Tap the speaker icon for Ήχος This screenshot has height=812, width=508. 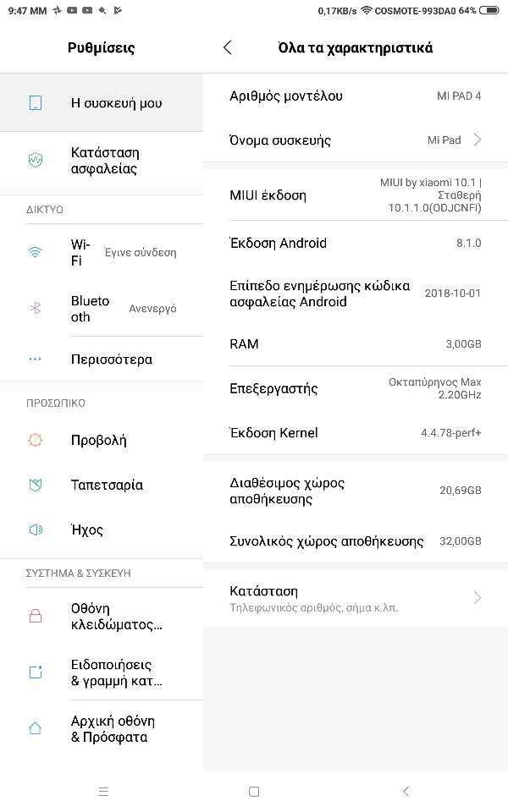coord(36,529)
